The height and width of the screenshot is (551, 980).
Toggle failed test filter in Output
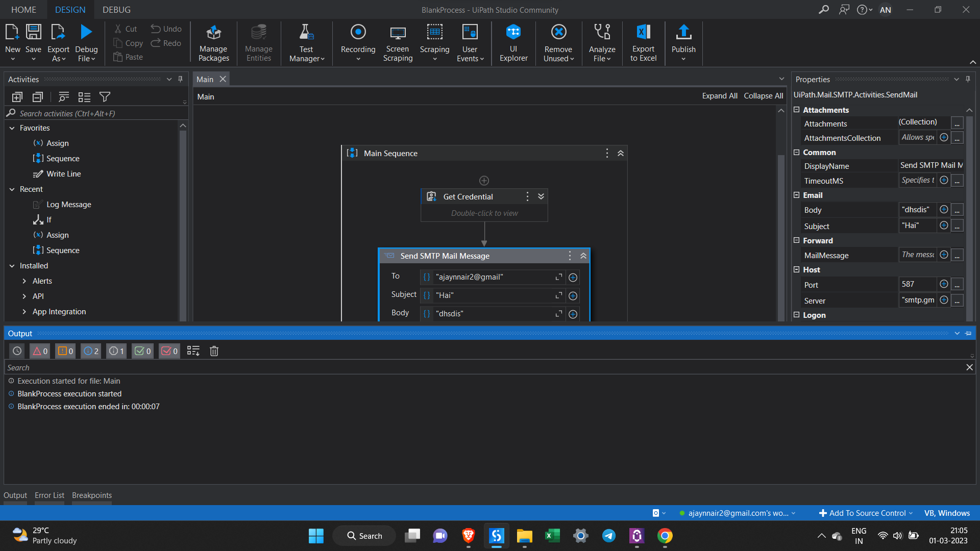[x=169, y=351]
